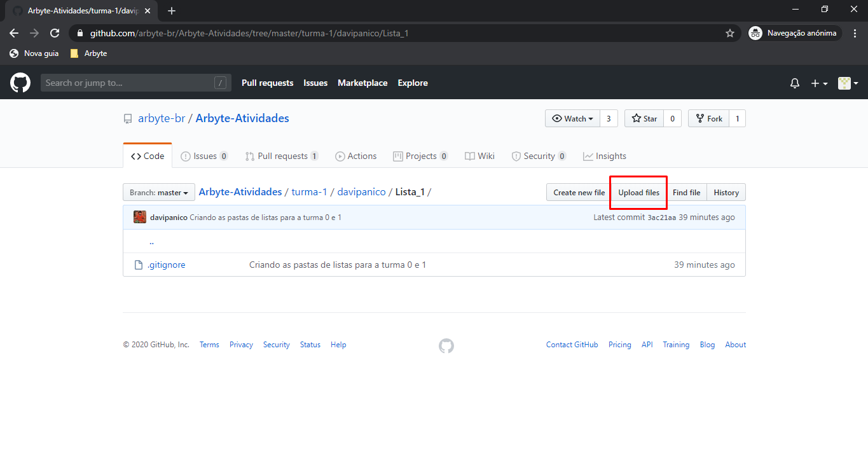Open the Terms footer link
The height and width of the screenshot is (463, 868).
point(209,345)
